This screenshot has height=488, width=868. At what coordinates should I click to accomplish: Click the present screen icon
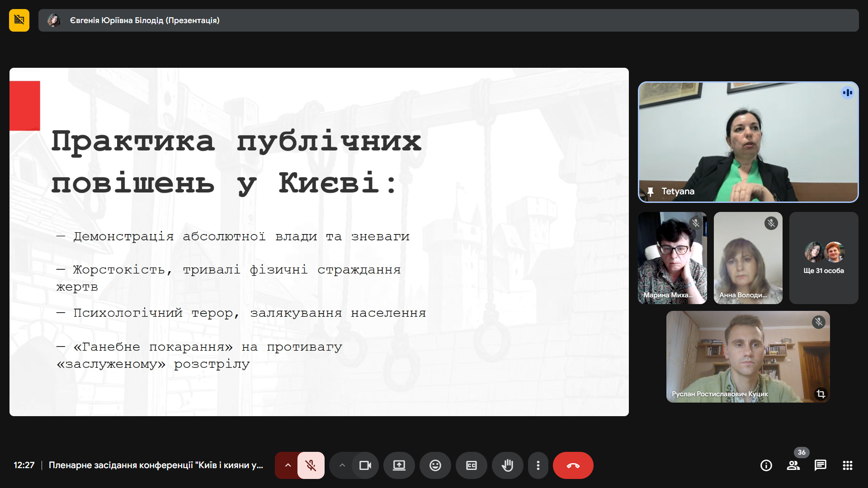[399, 465]
